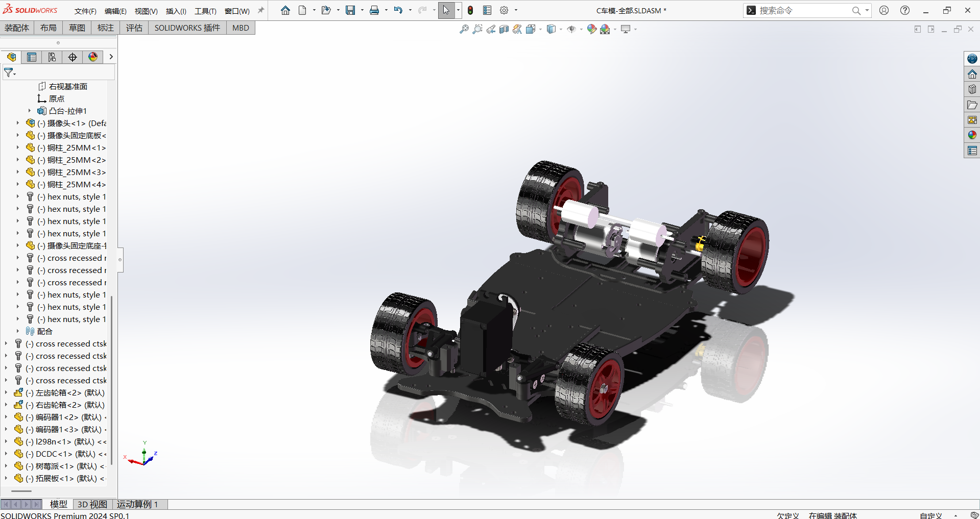This screenshot has width=980, height=519.
Task: Open the 工具(T) menu
Action: click(x=205, y=11)
